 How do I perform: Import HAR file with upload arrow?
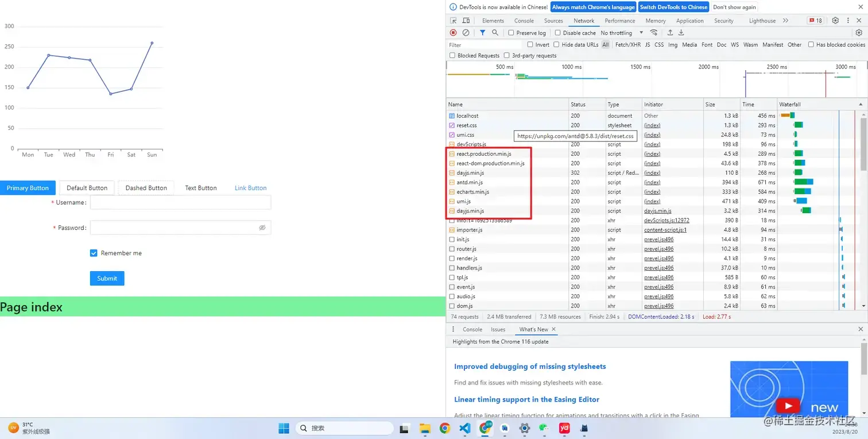click(x=670, y=33)
